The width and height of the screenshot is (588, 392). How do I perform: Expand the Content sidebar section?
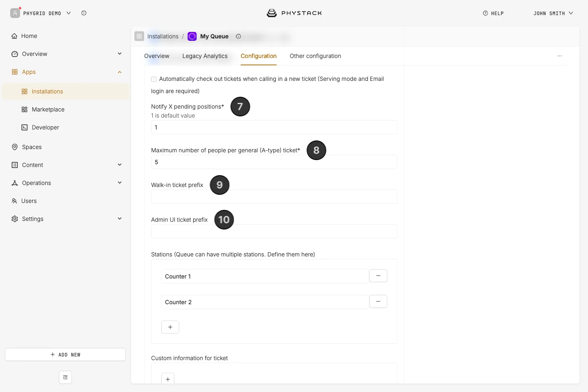(x=120, y=165)
